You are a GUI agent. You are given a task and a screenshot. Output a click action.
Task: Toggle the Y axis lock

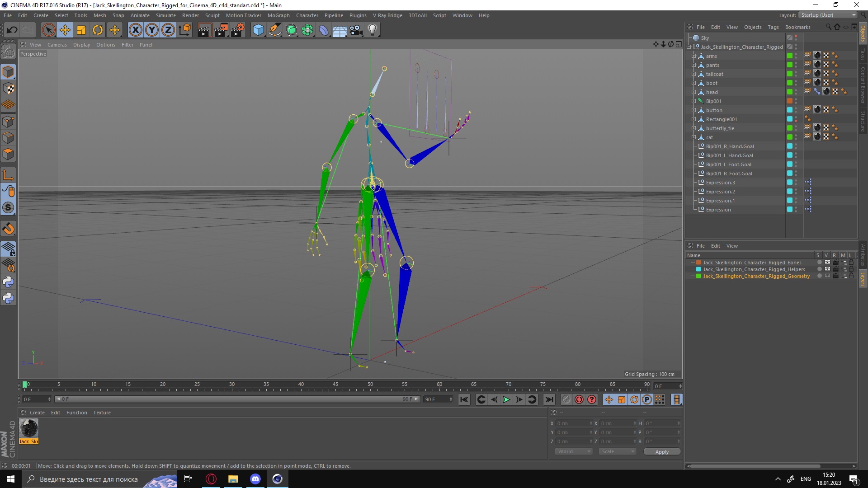click(152, 30)
